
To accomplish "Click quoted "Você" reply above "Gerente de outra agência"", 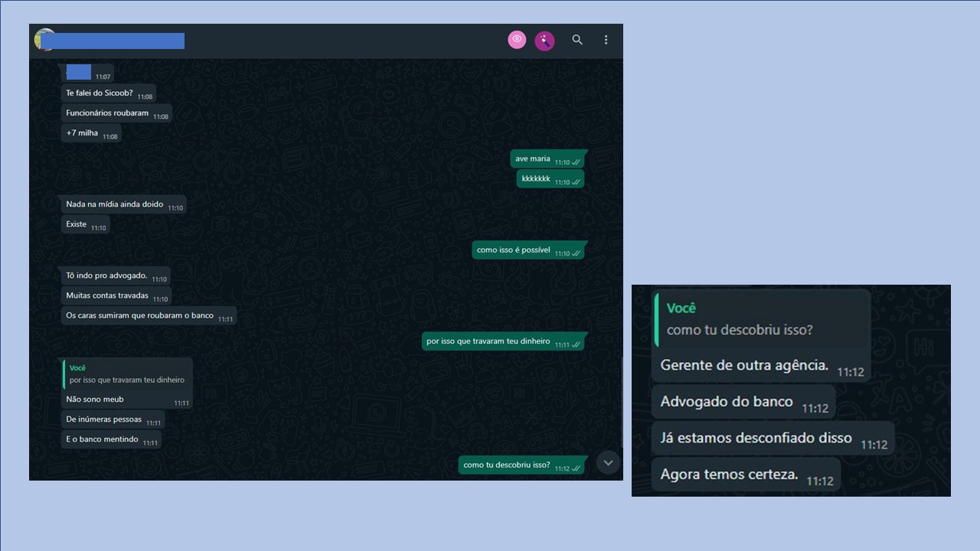I will tap(761, 320).
